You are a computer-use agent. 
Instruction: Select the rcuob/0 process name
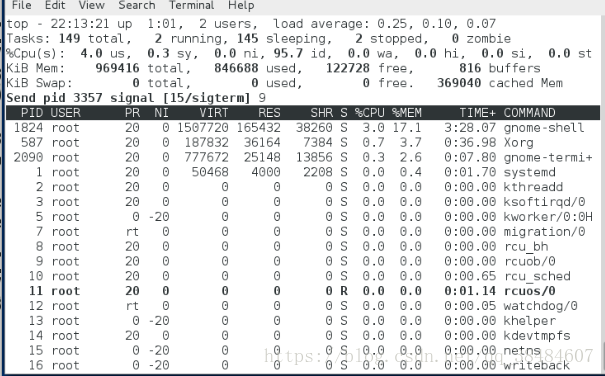pos(530,261)
